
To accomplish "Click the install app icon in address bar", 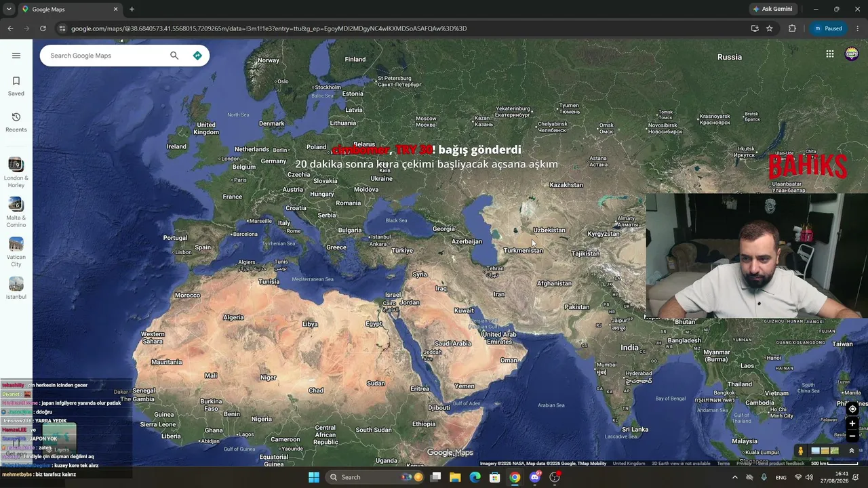I will tap(754, 28).
